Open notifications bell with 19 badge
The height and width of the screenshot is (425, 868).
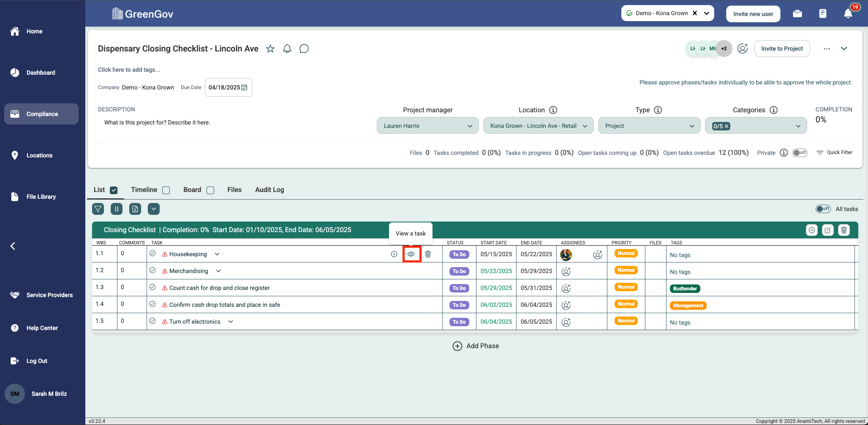tap(848, 14)
